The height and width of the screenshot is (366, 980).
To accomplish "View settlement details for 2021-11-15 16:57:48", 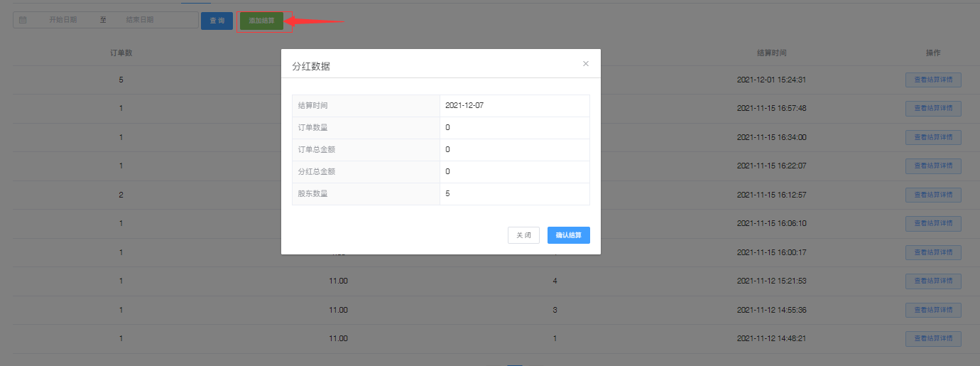I will click(x=933, y=108).
